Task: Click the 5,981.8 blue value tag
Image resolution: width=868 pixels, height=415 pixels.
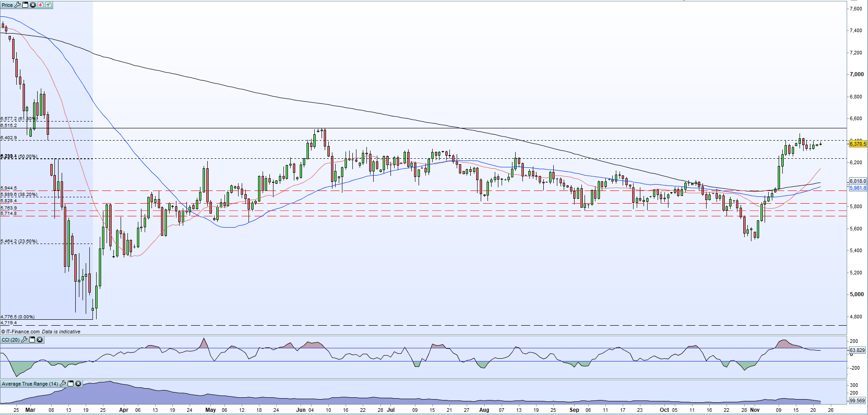Action: pyautogui.click(x=858, y=188)
